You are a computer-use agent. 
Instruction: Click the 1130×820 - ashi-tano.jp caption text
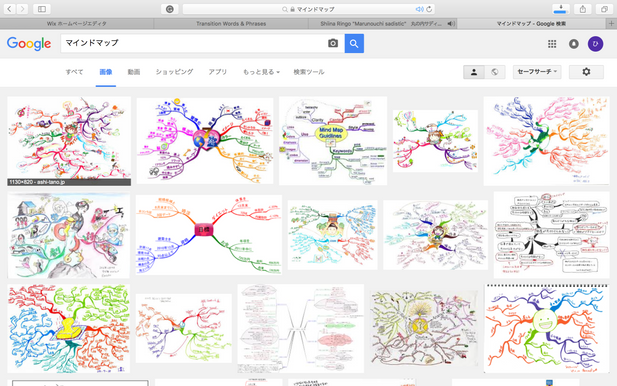tap(37, 182)
